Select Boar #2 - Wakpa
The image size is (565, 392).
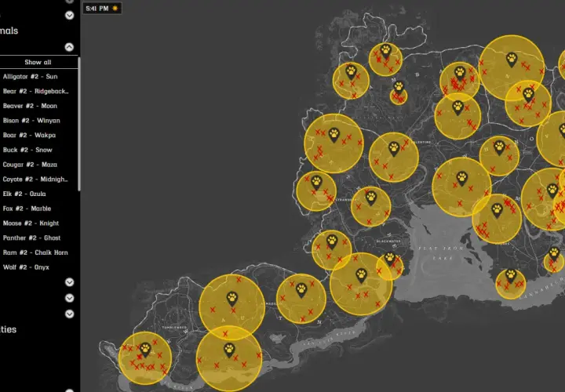29,136
